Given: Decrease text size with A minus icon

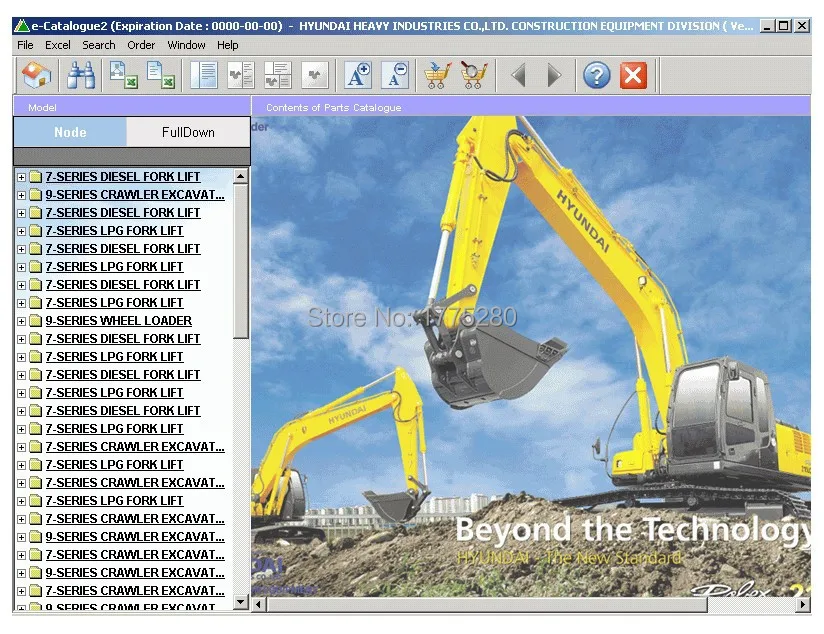Looking at the screenshot, I should pos(395,75).
